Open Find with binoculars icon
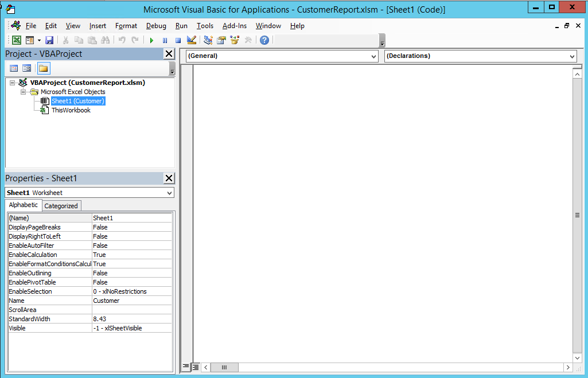Screen dimensions: 588x378 click(x=105, y=40)
